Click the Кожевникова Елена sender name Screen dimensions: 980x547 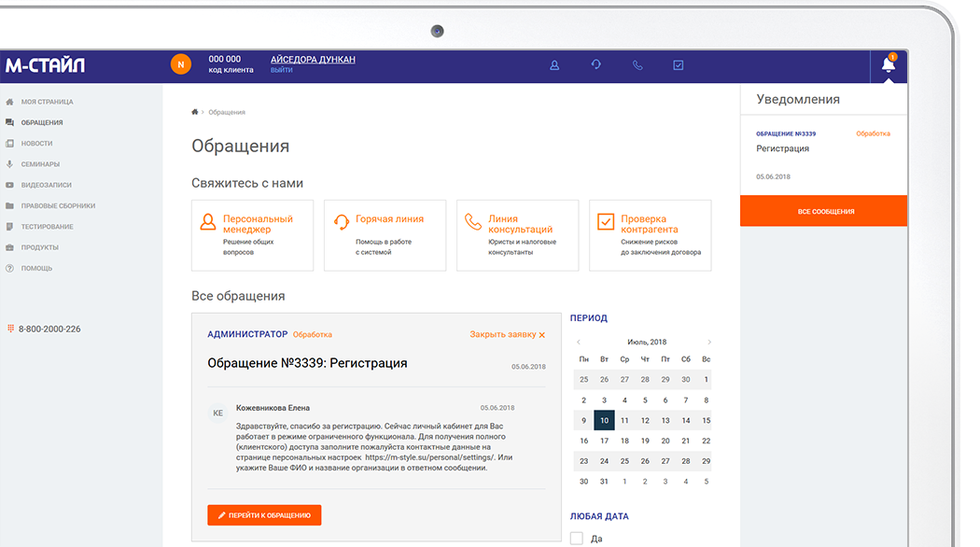click(273, 408)
